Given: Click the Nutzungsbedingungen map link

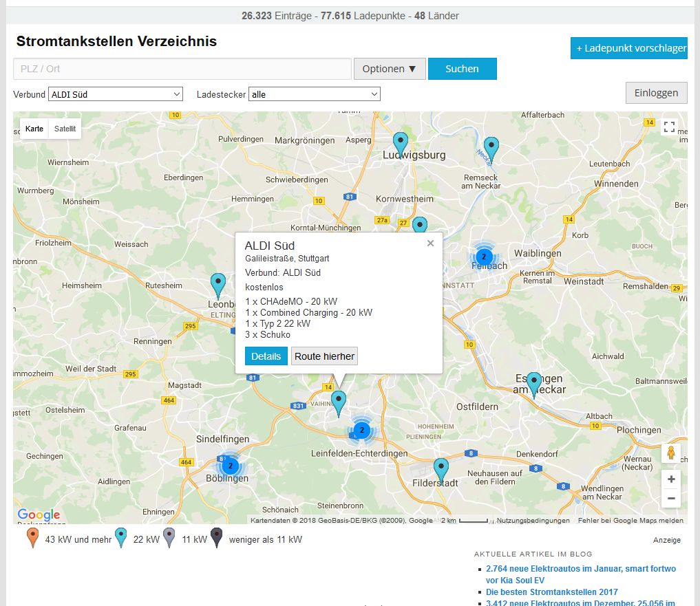Looking at the screenshot, I should click(x=533, y=520).
